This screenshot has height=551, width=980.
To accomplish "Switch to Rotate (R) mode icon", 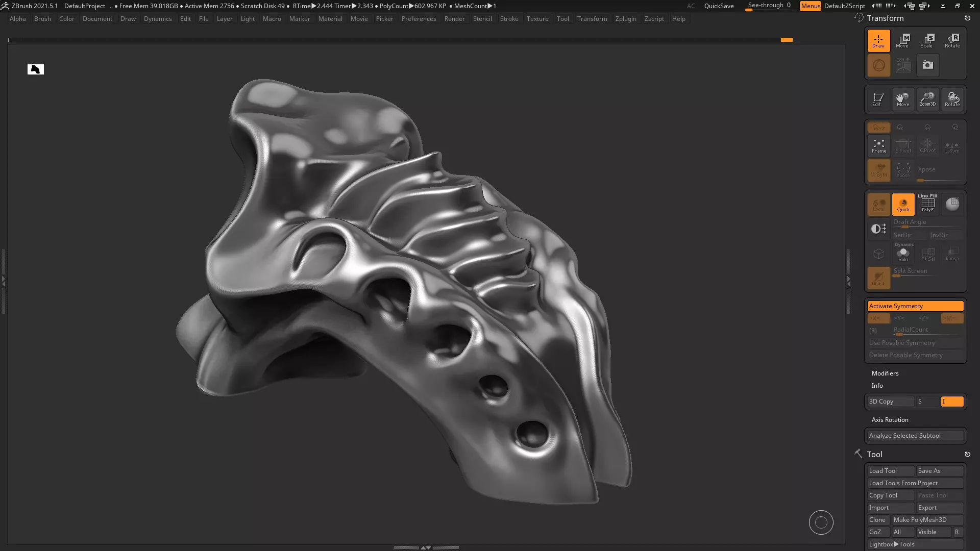I will point(952,41).
